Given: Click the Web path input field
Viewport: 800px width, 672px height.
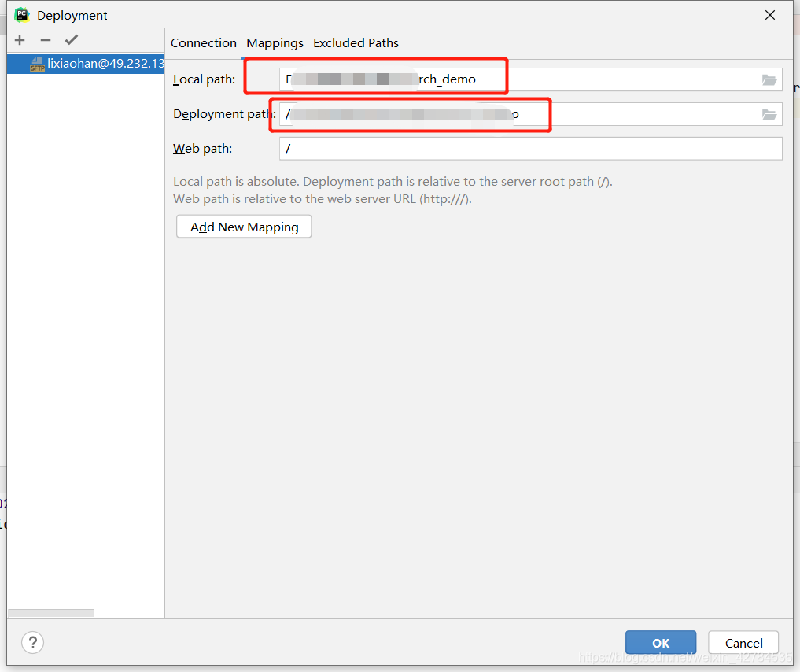Looking at the screenshot, I should pyautogui.click(x=531, y=149).
